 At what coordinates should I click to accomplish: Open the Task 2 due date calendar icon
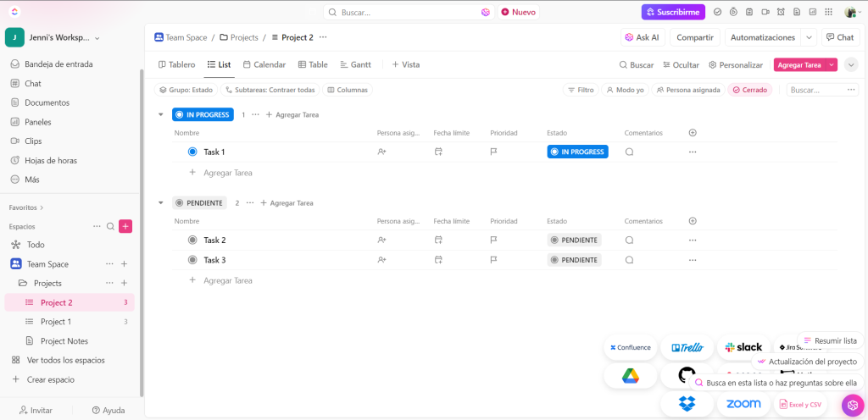pyautogui.click(x=438, y=240)
